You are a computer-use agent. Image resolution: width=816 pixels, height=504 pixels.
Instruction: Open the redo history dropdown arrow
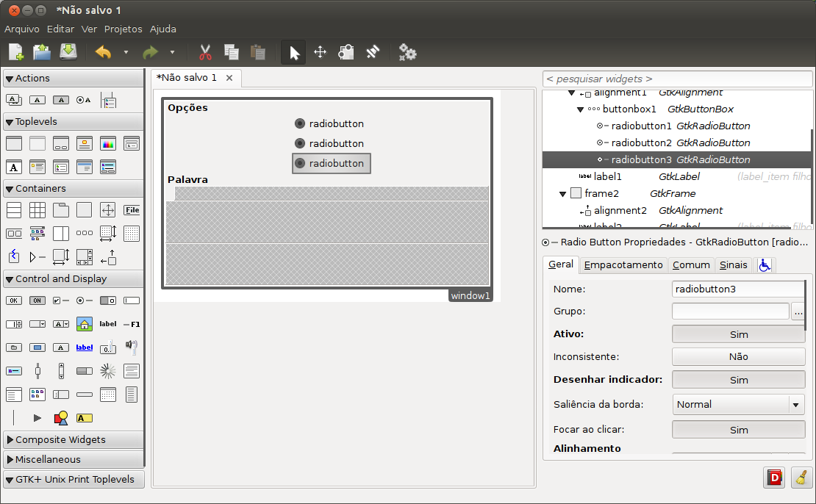[x=172, y=53]
